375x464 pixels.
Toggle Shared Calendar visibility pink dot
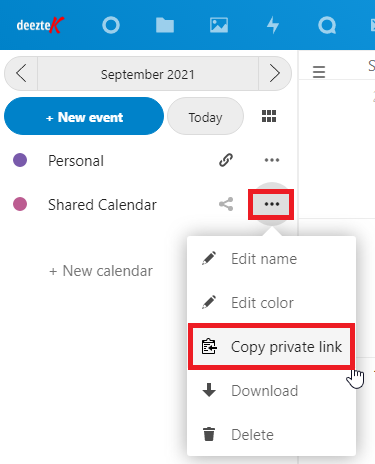coord(20,204)
